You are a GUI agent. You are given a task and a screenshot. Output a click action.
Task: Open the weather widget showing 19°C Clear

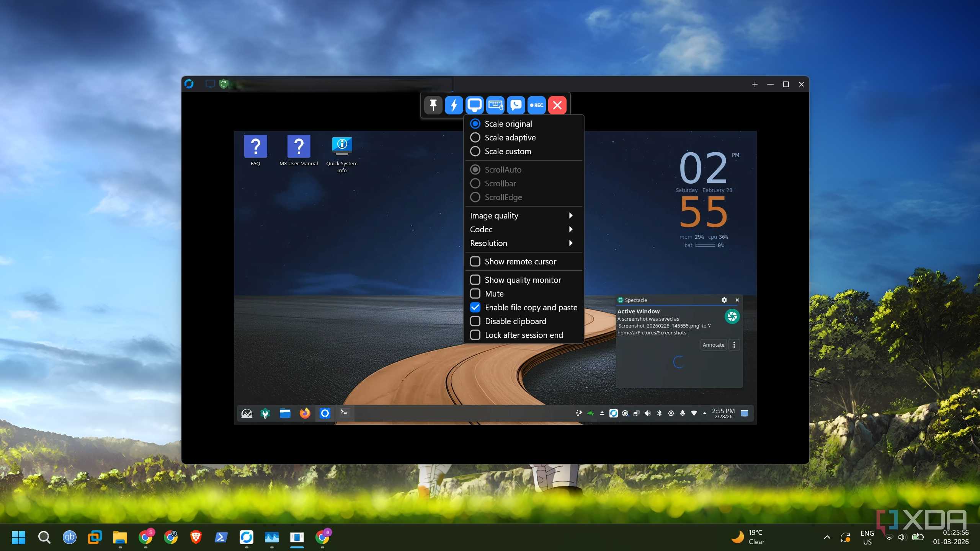click(x=749, y=537)
